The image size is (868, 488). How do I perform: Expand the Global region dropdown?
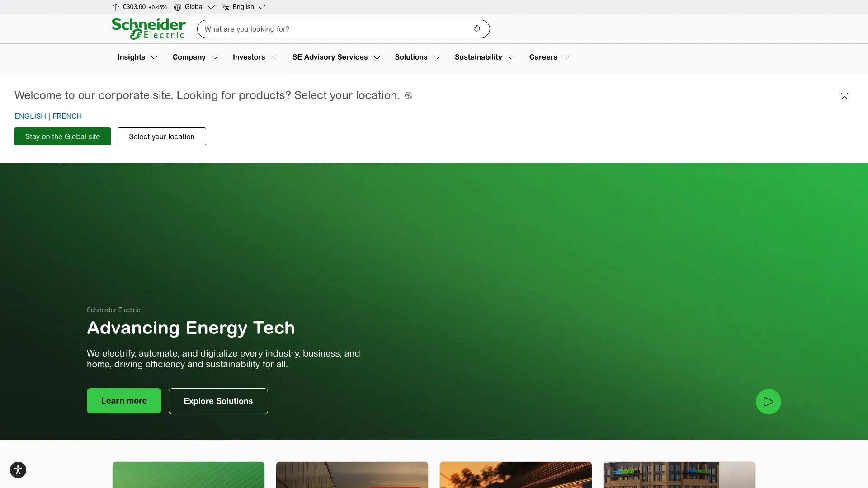[x=211, y=7]
